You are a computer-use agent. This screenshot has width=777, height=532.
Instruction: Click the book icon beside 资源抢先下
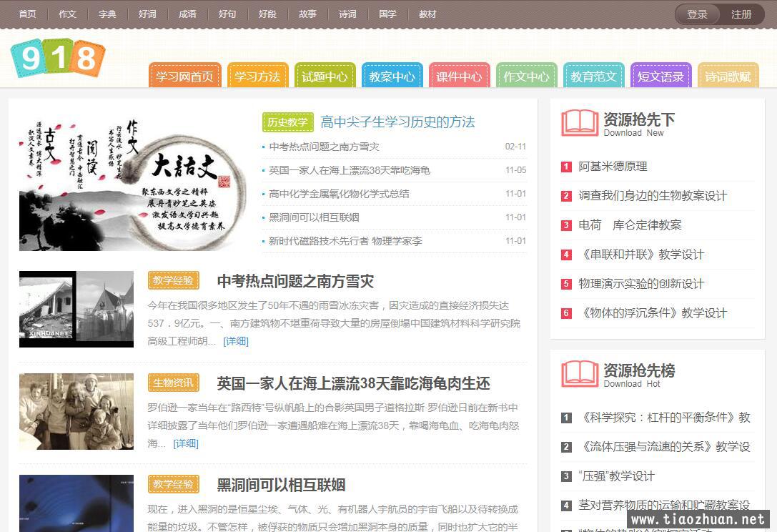tap(580, 122)
